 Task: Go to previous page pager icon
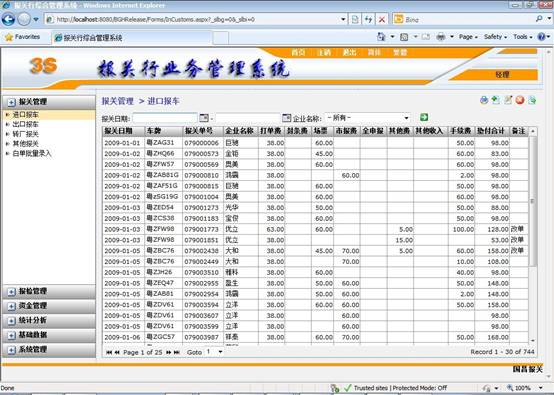click(117, 352)
